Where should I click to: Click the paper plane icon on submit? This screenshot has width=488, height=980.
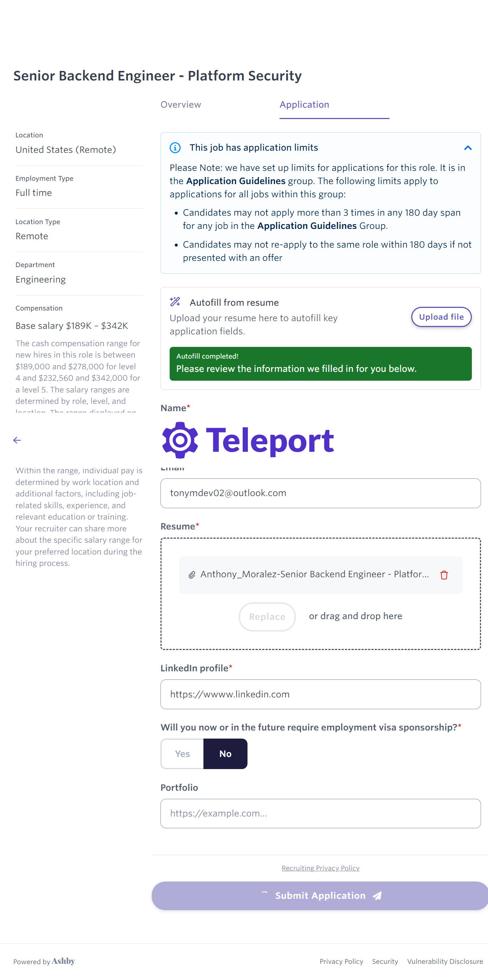[377, 896]
